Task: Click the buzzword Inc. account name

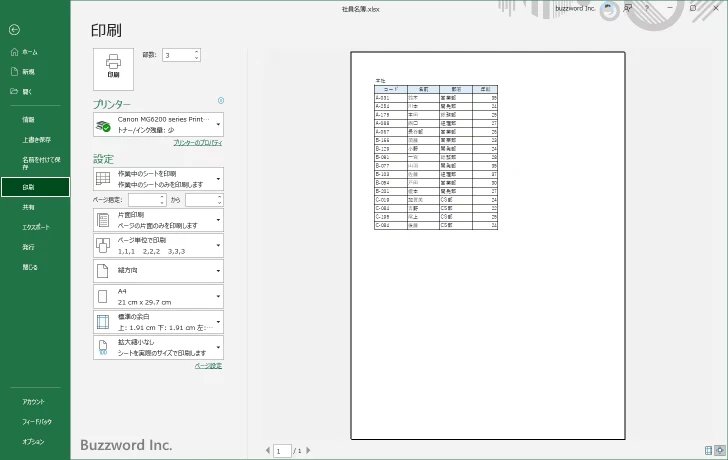Action: pyautogui.click(x=575, y=8)
